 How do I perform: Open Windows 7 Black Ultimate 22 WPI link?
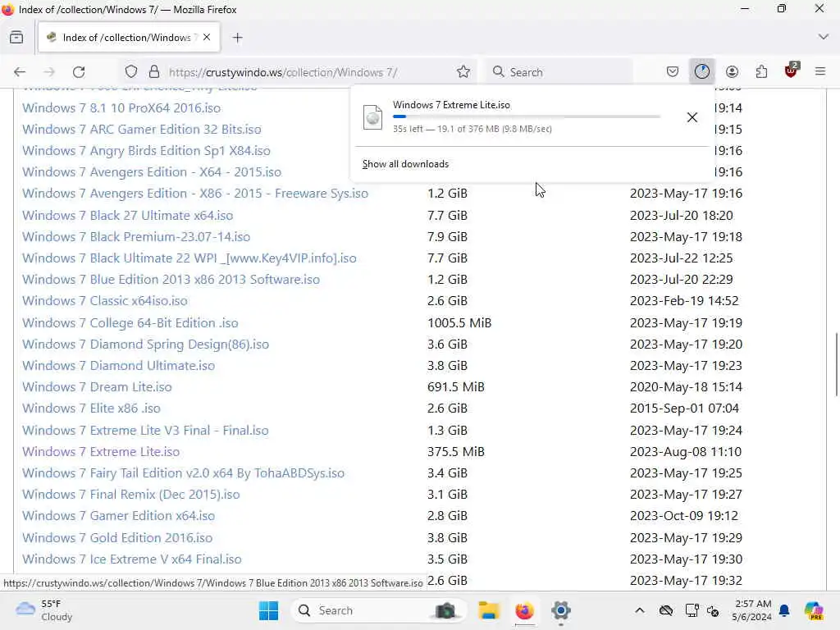[x=189, y=258]
